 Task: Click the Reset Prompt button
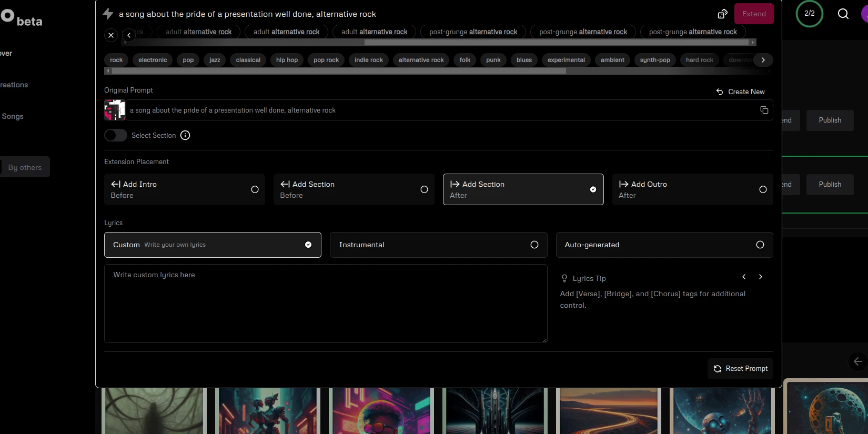click(x=740, y=369)
